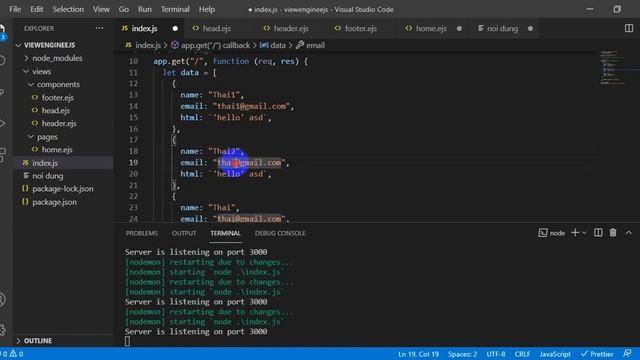640x360 pixels.
Task: Expand the node_modules folder
Action: point(57,58)
